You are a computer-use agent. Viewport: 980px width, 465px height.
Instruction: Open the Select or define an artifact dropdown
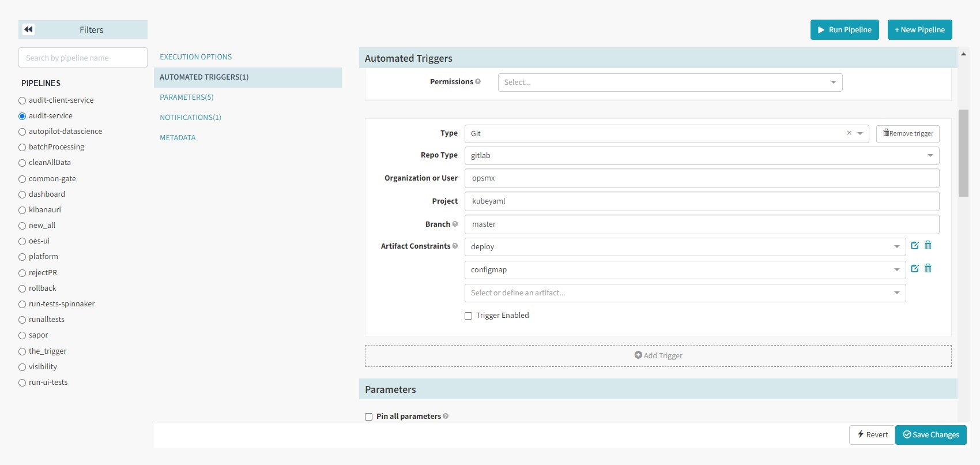[685, 293]
